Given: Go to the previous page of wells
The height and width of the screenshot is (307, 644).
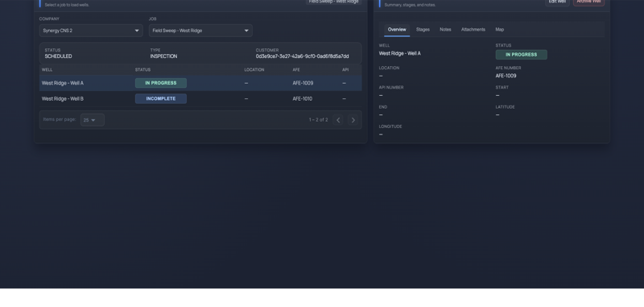Looking at the screenshot, I should click(x=338, y=120).
